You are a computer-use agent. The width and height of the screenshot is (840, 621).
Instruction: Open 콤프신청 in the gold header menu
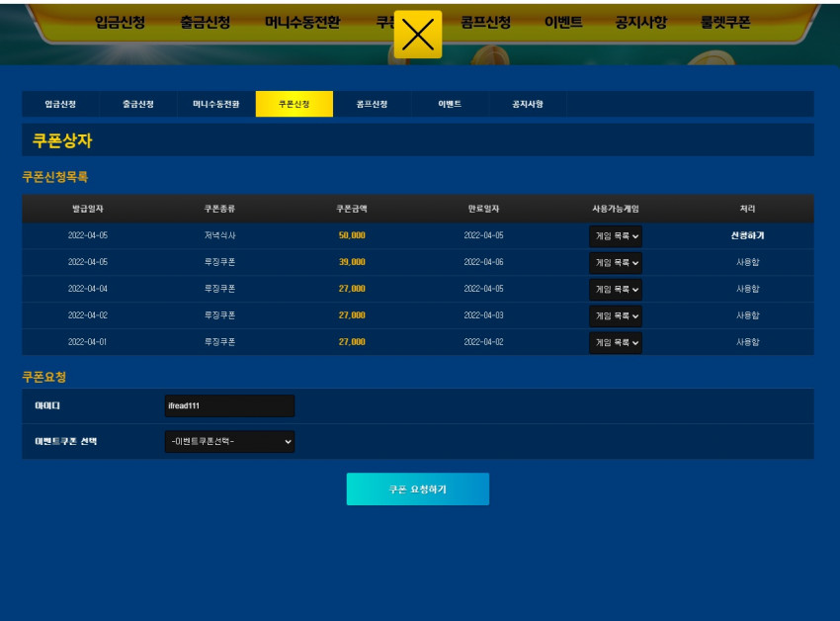click(485, 23)
